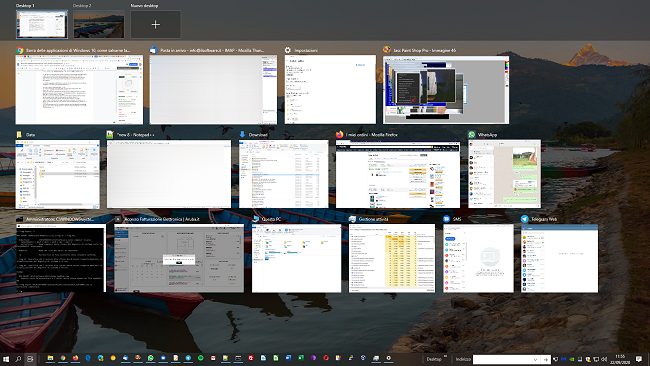The height and width of the screenshot is (366, 650).
Task: Click the address bar go arrow
Action: tap(546, 359)
